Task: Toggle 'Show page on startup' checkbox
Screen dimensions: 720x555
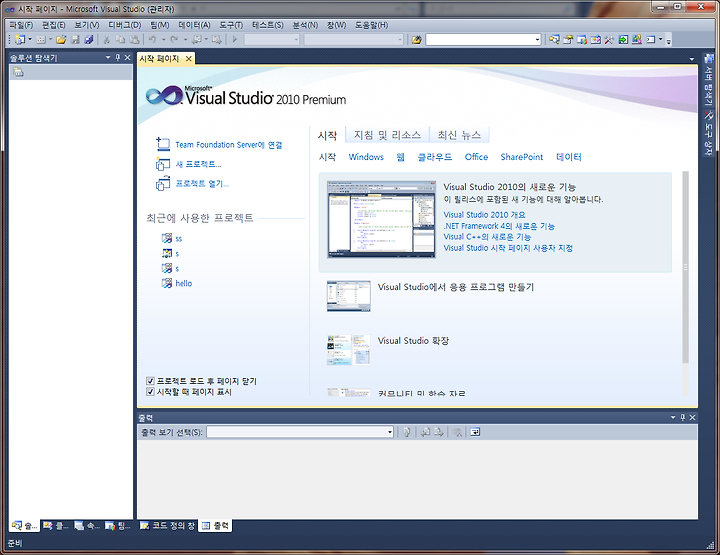Action: click(150, 392)
